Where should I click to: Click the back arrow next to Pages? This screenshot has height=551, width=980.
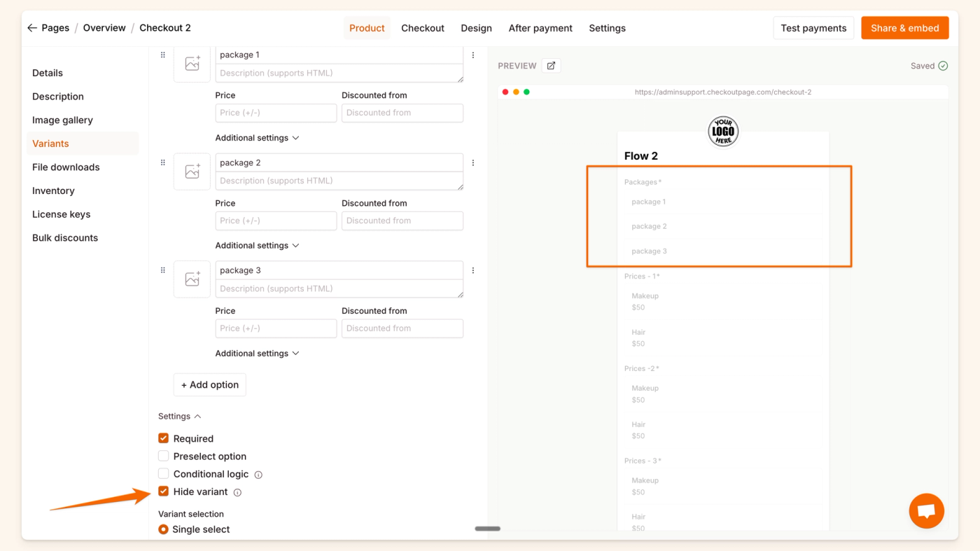(32, 28)
